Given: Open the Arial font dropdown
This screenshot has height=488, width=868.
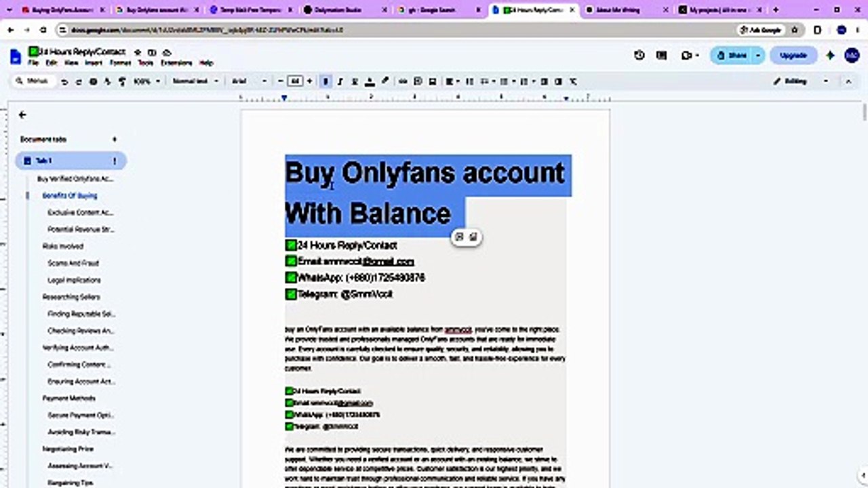Looking at the screenshot, I should (250, 81).
